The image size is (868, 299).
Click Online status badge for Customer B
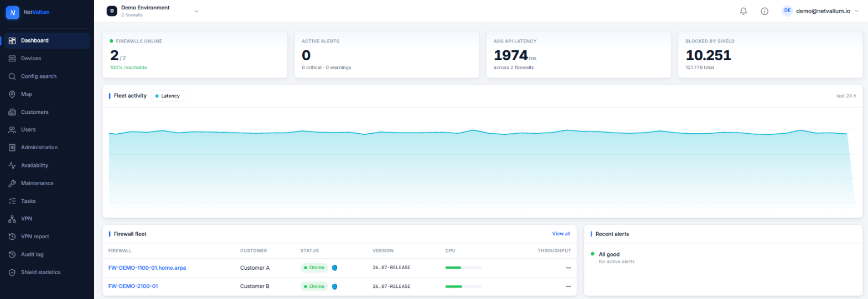coord(314,286)
